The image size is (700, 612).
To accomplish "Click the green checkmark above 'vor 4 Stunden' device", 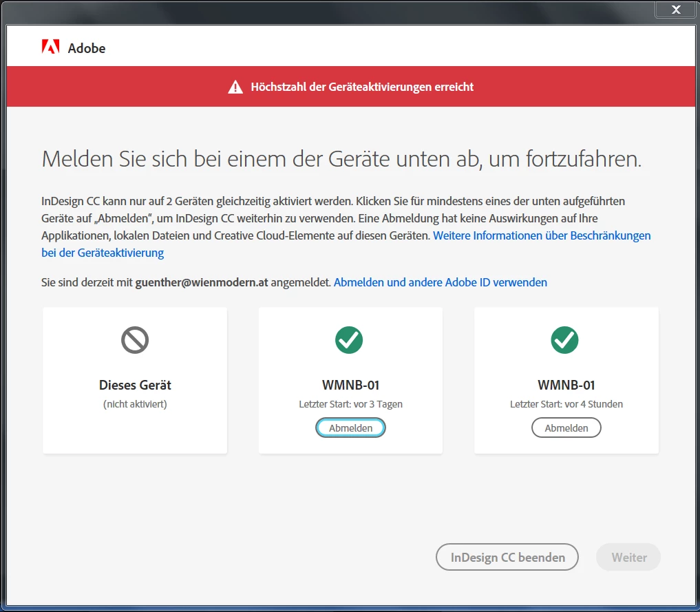I will point(564,340).
